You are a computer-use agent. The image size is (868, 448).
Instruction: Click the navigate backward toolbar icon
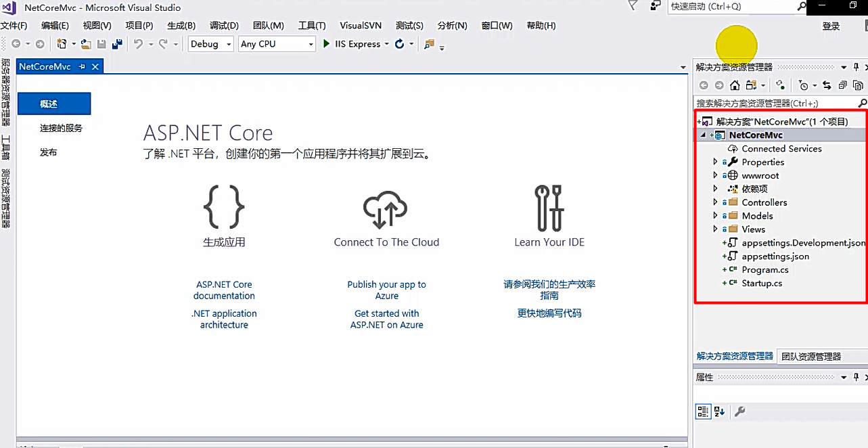pos(16,44)
